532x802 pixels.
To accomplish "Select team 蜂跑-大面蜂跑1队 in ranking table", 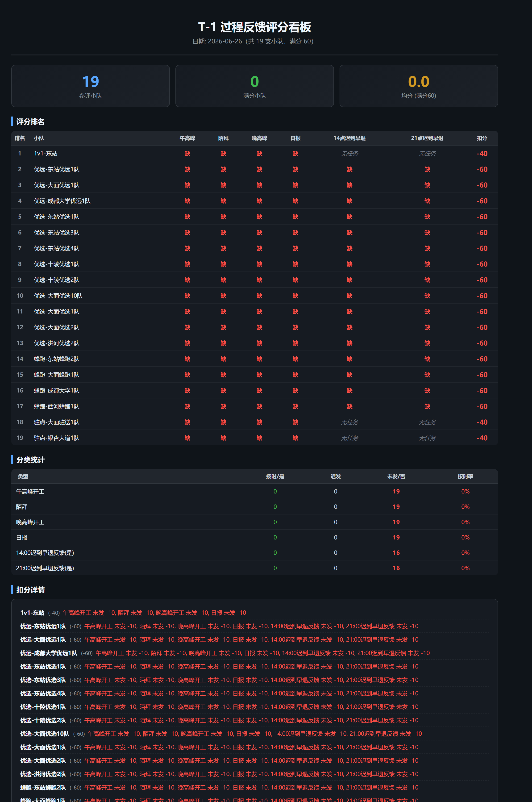I will [x=57, y=375].
